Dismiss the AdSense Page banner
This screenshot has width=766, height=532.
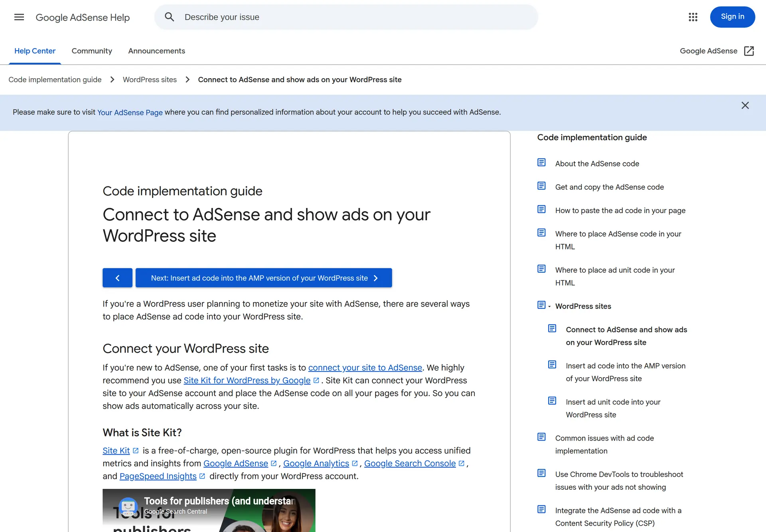[x=745, y=105]
